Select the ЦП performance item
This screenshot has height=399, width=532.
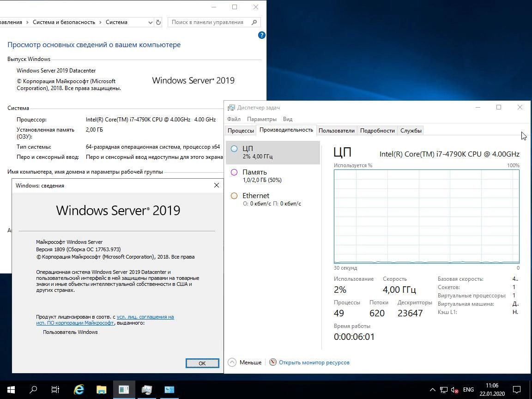(273, 152)
